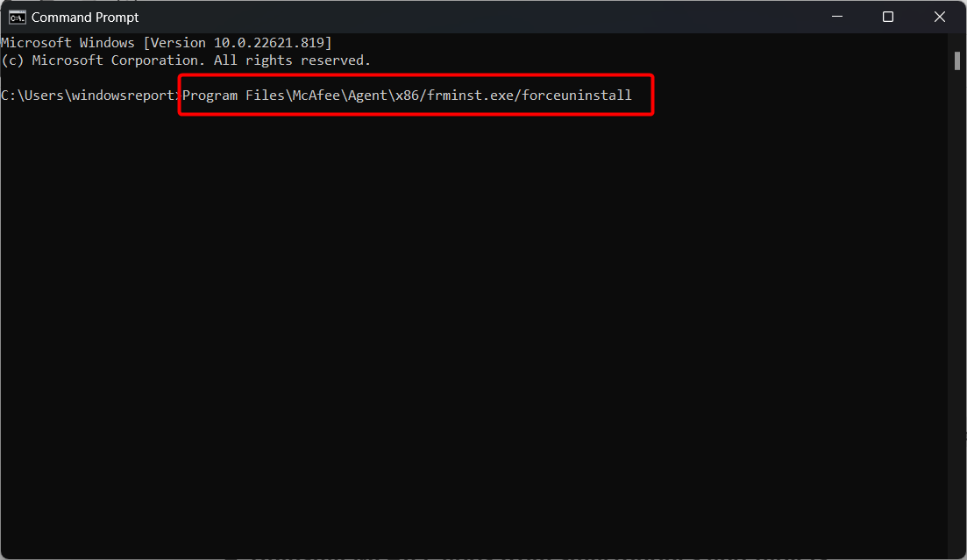Click the "Microsoft Windows" version line
This screenshot has height=560, width=967.
point(167,43)
